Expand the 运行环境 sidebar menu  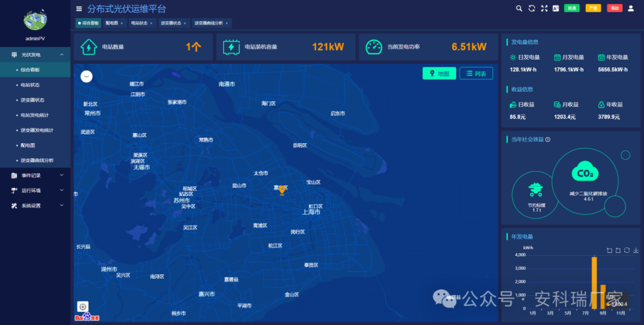35,191
